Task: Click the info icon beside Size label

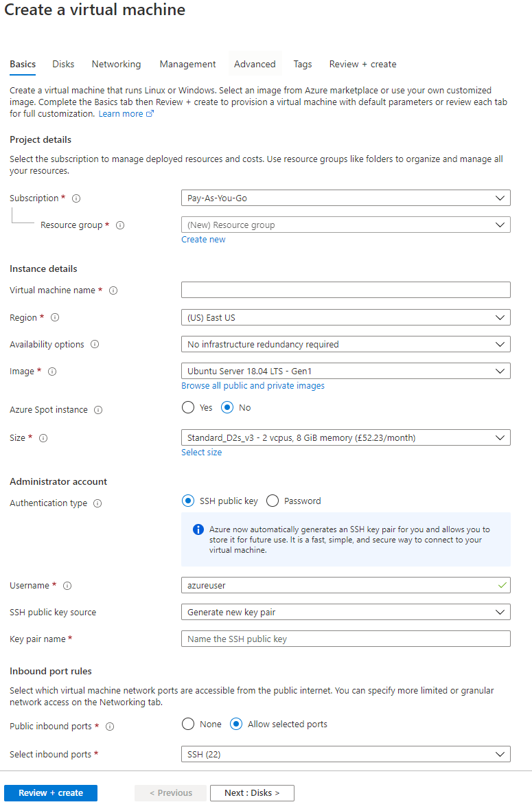Action: 43,438
